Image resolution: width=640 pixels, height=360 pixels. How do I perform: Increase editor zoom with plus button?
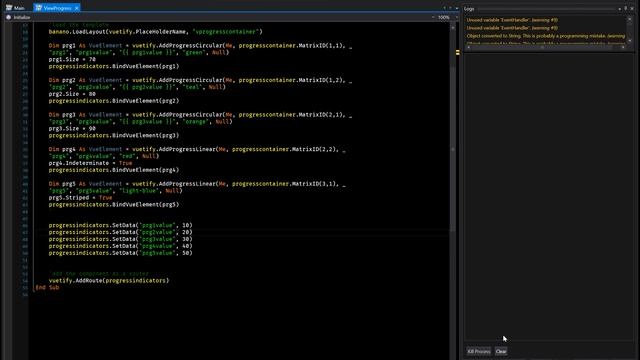[x=456, y=18]
